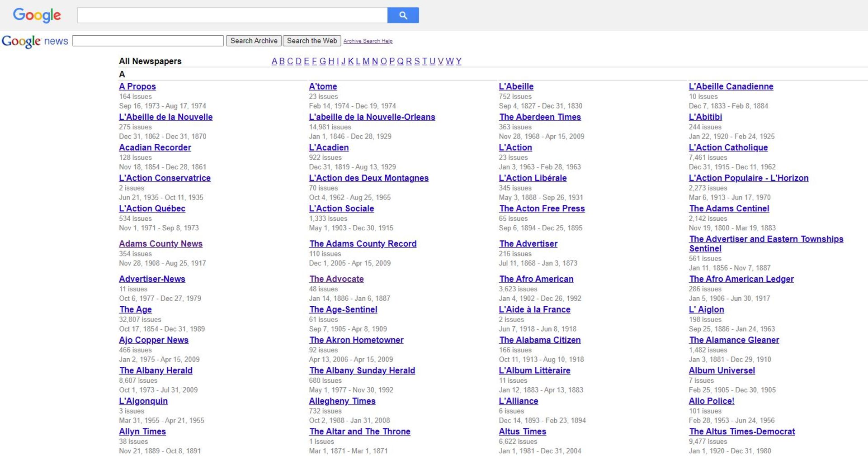This screenshot has height=456, width=868.
Task: Click the Google logo at top left
Action: [x=37, y=15]
